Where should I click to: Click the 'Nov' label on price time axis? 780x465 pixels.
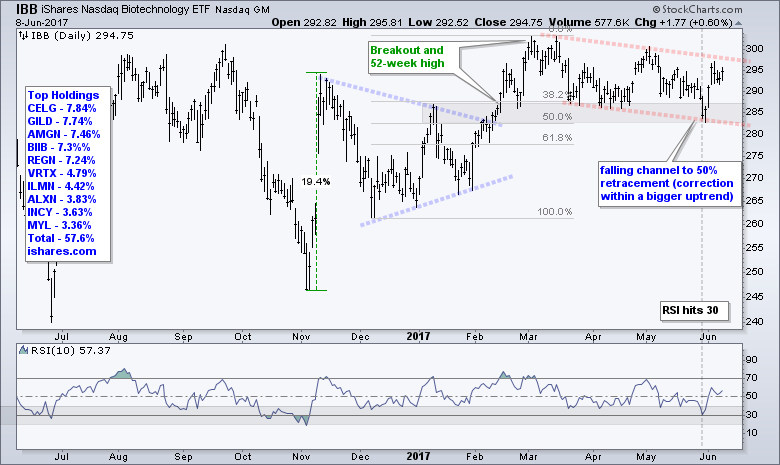tap(301, 337)
